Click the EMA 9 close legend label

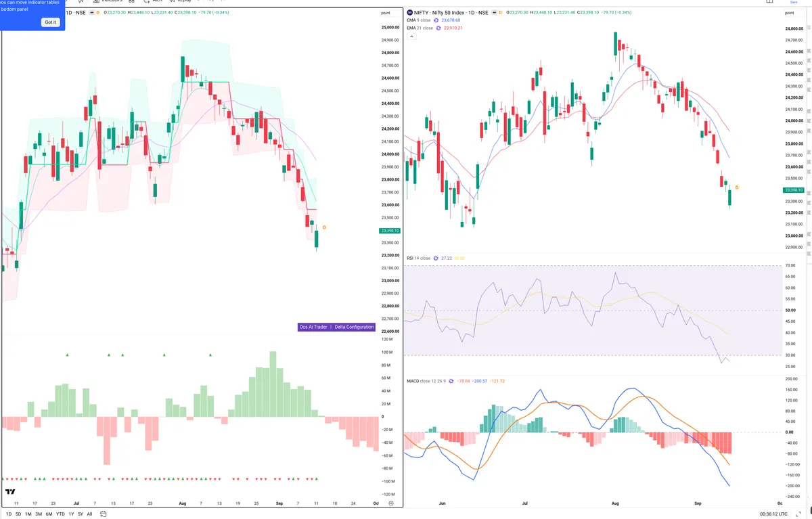click(418, 20)
